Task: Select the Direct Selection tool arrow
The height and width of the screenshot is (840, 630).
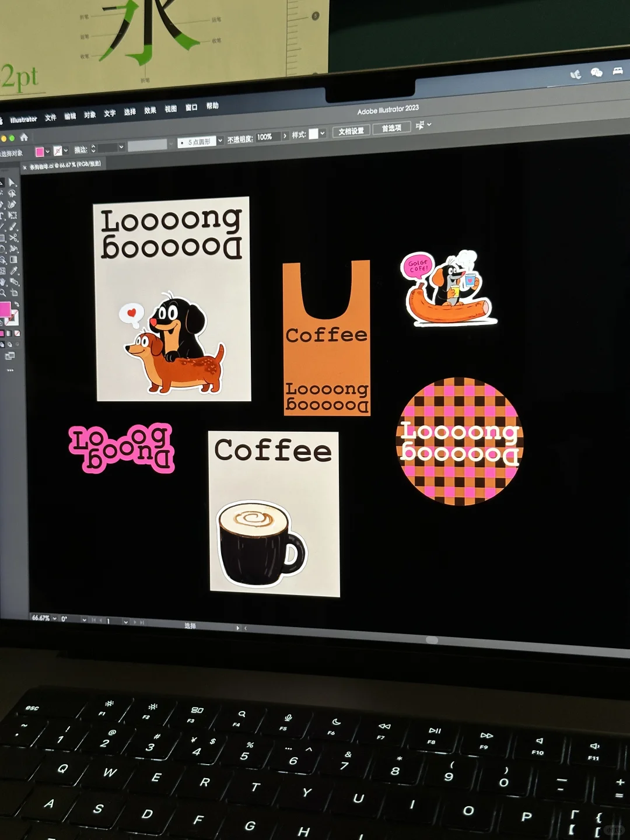Action: [12, 183]
